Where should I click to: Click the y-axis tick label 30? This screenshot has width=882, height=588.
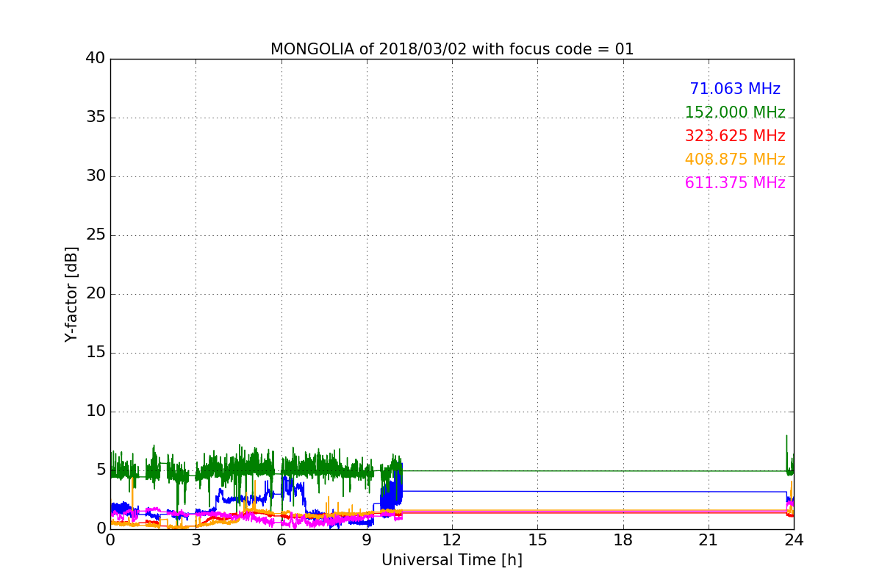point(96,176)
